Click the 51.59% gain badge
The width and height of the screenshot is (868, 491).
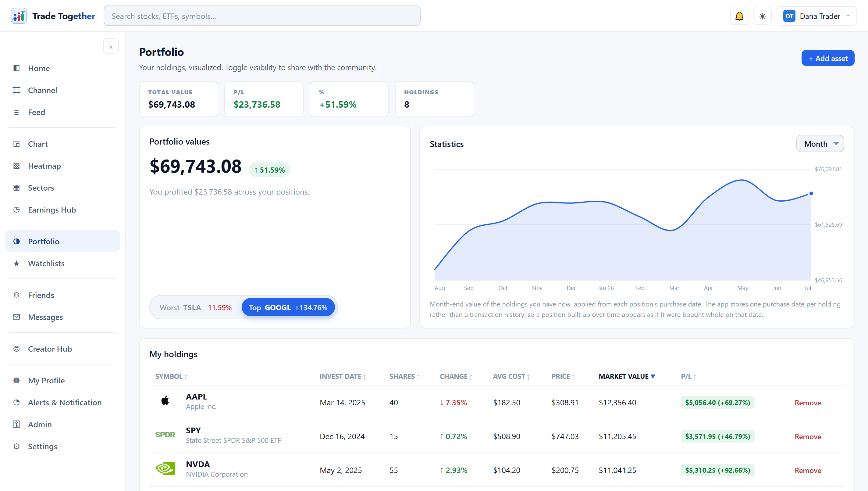pyautogui.click(x=269, y=170)
